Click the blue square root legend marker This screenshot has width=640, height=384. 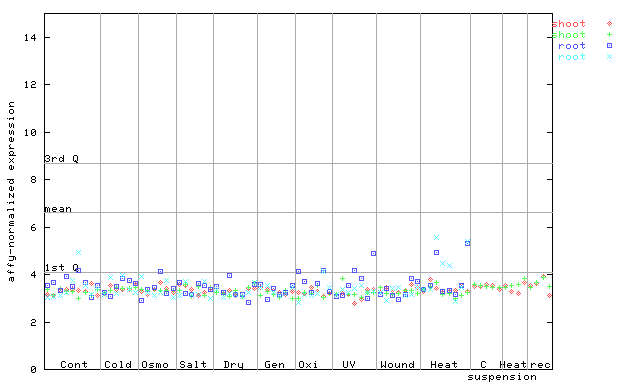(x=609, y=46)
